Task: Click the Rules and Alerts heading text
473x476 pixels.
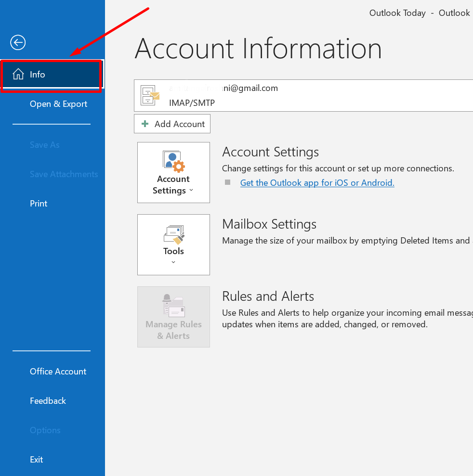Action: 268,296
